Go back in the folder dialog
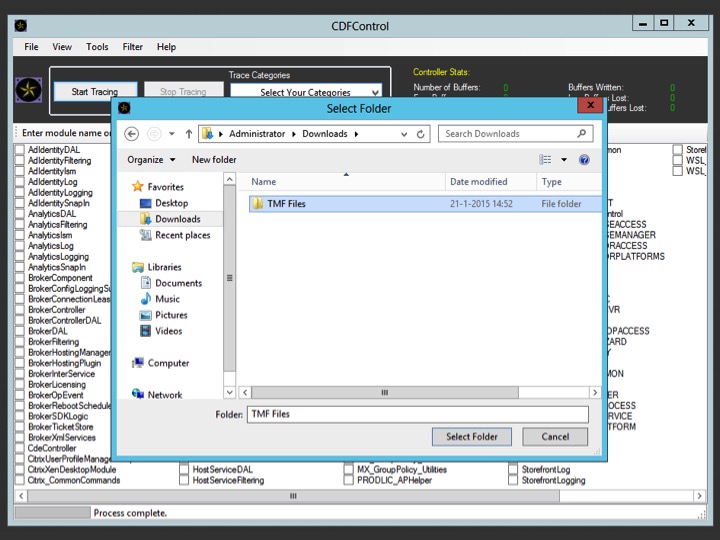Screen dimensions: 720x540 pyautogui.click(x=132, y=134)
